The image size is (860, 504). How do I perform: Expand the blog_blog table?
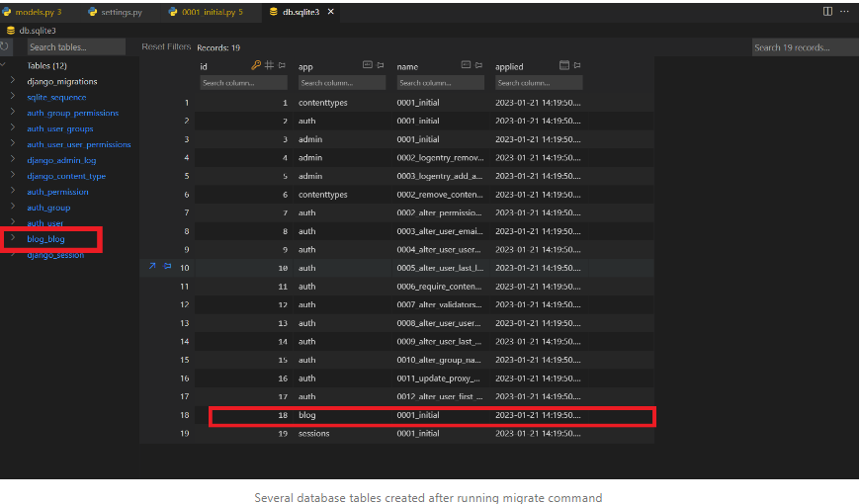12,239
